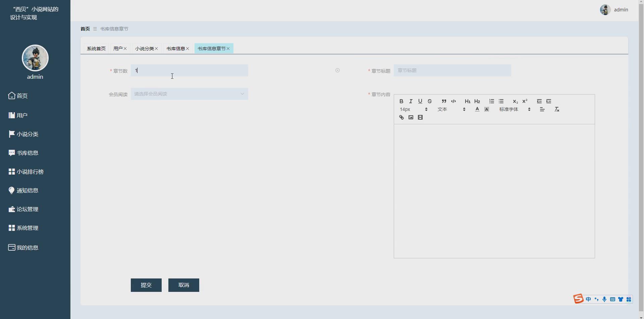Open the Sogou toolbox grid icon

629,299
